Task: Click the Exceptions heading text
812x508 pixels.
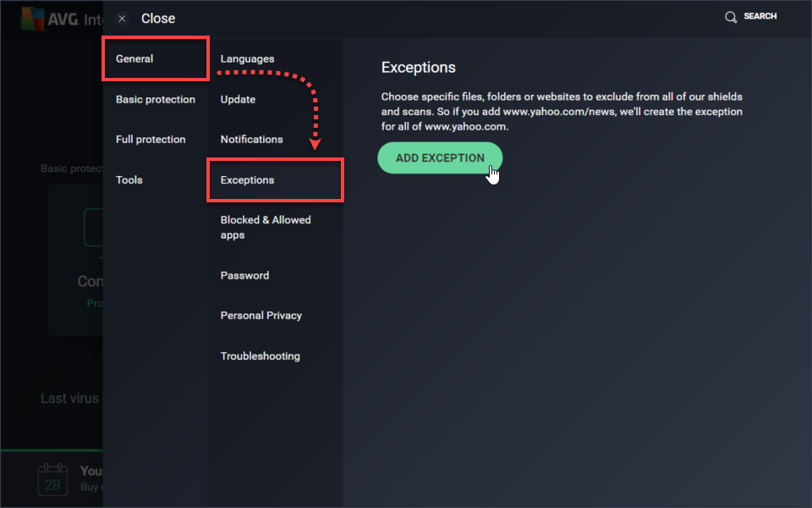Action: click(x=419, y=68)
